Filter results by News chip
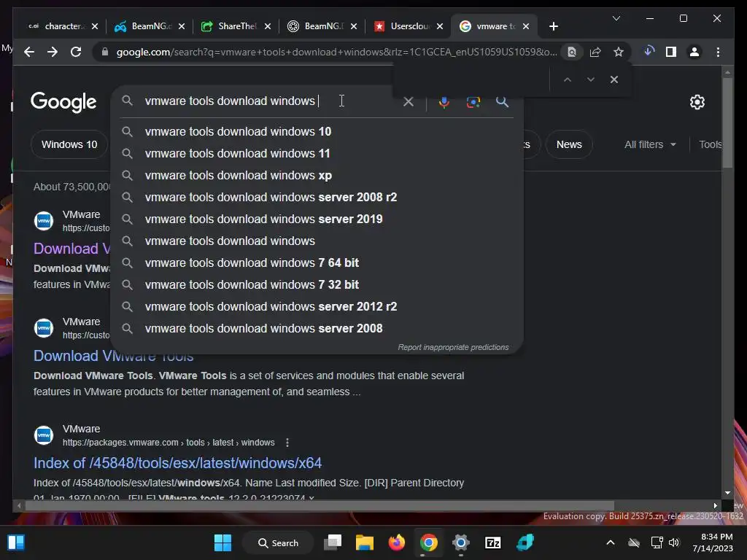The height and width of the screenshot is (560, 747). [569, 144]
